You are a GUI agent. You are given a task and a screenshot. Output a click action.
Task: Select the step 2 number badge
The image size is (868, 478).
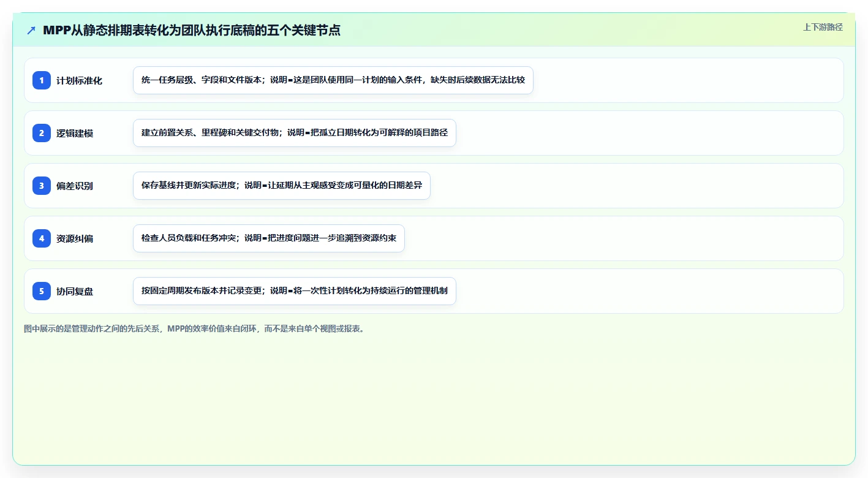[42, 133]
